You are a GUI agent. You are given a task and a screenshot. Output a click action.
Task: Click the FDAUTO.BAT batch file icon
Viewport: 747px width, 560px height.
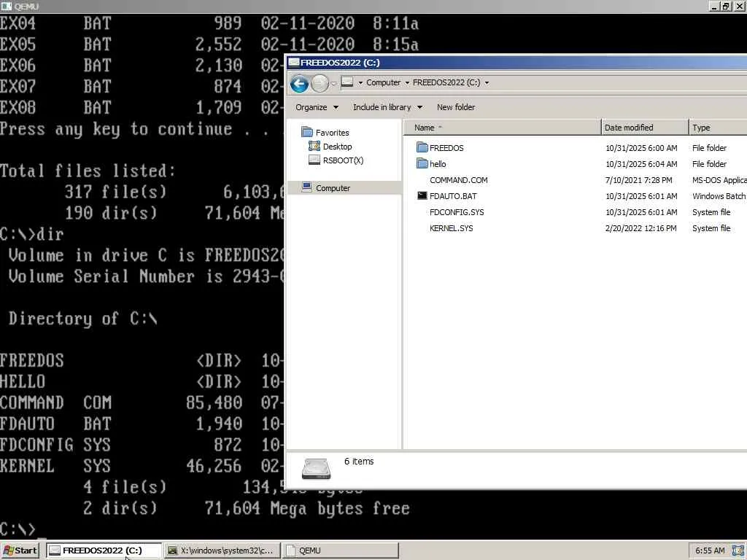422,195
